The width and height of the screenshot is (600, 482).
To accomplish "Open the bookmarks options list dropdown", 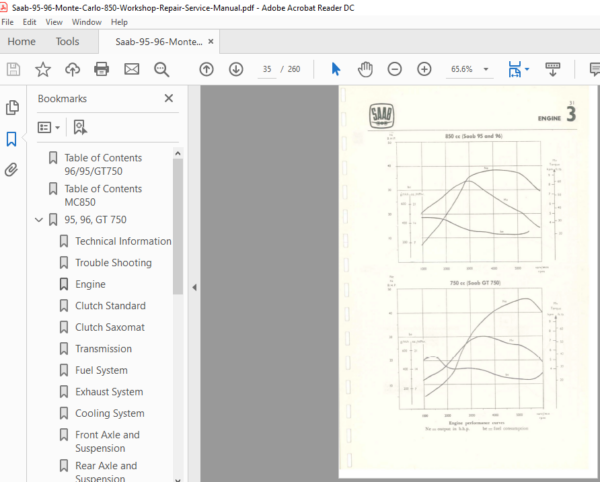I will coord(49,127).
